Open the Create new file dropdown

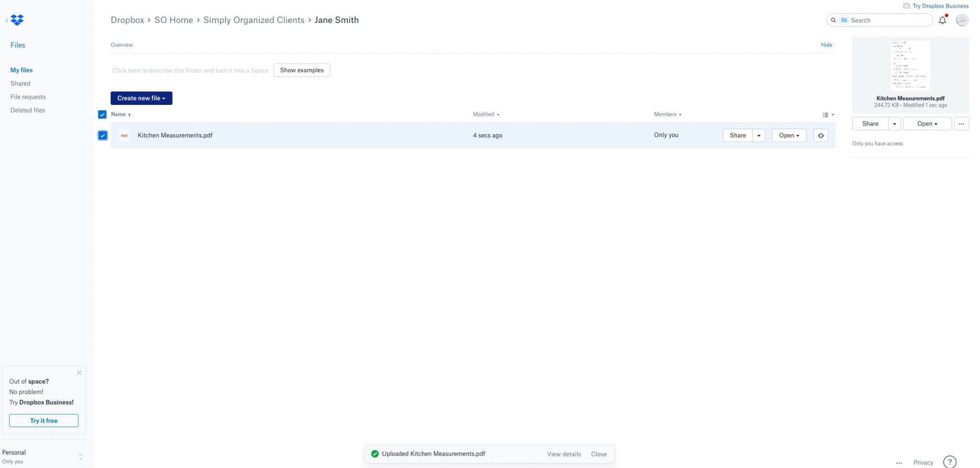click(141, 98)
